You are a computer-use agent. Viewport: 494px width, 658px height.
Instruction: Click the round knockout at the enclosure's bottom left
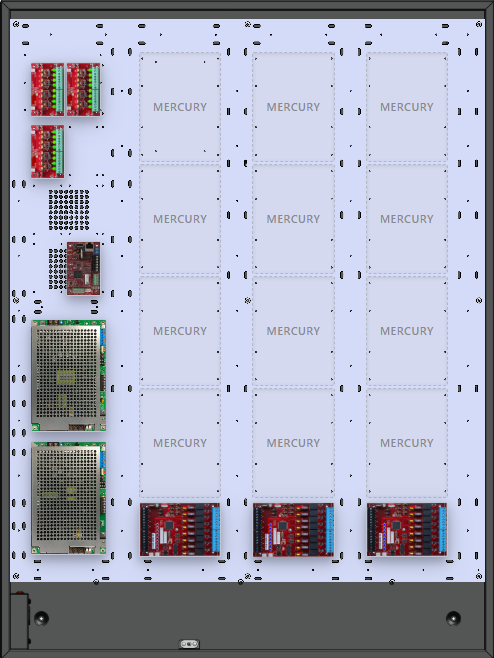point(41,619)
